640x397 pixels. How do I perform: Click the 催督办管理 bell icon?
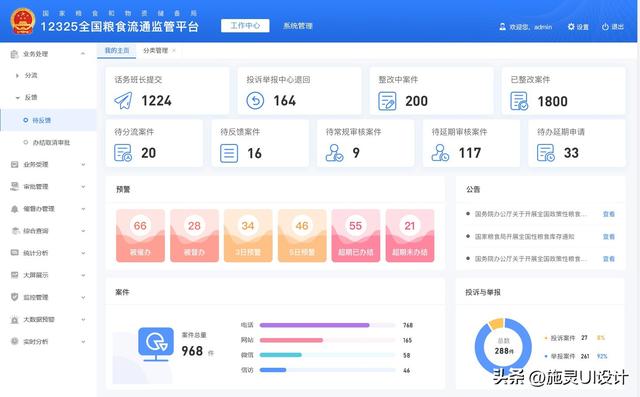14,209
